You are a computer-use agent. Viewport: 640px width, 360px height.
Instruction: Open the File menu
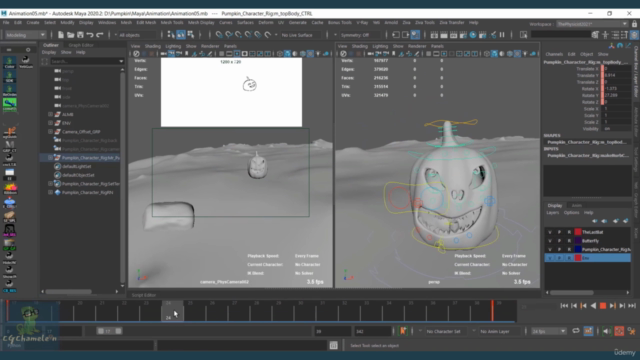pyautogui.click(x=6, y=23)
